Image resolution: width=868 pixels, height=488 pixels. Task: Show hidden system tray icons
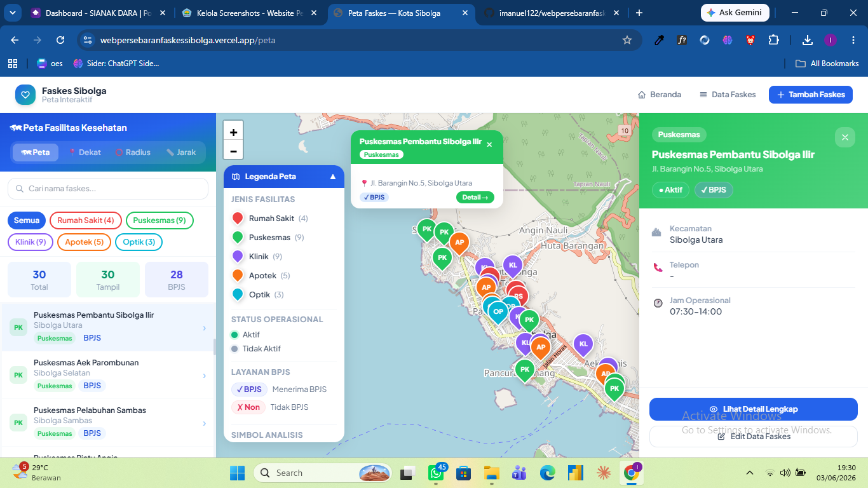click(x=750, y=473)
